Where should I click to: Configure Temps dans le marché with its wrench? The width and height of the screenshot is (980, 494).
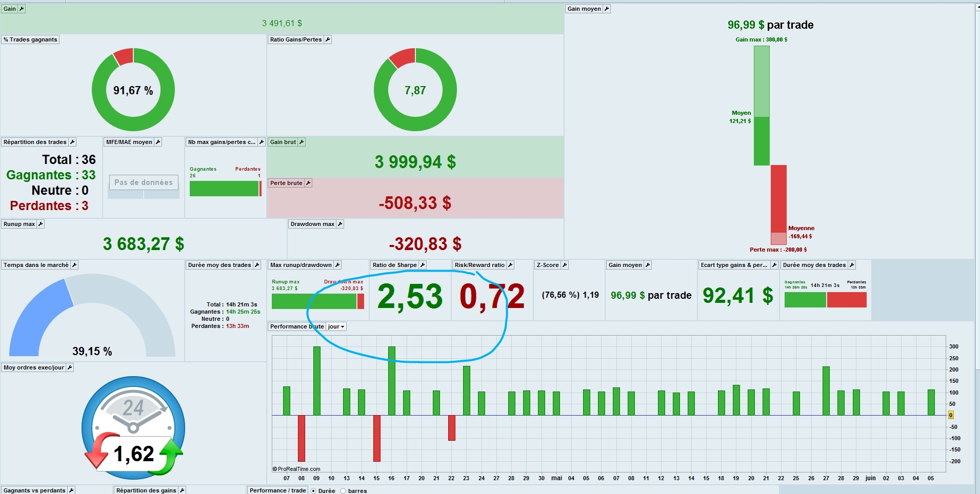point(74,265)
